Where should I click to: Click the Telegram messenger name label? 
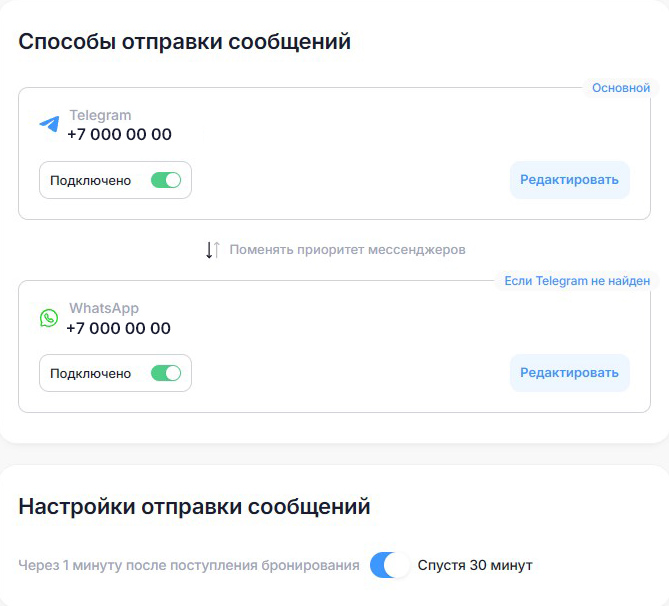100,115
